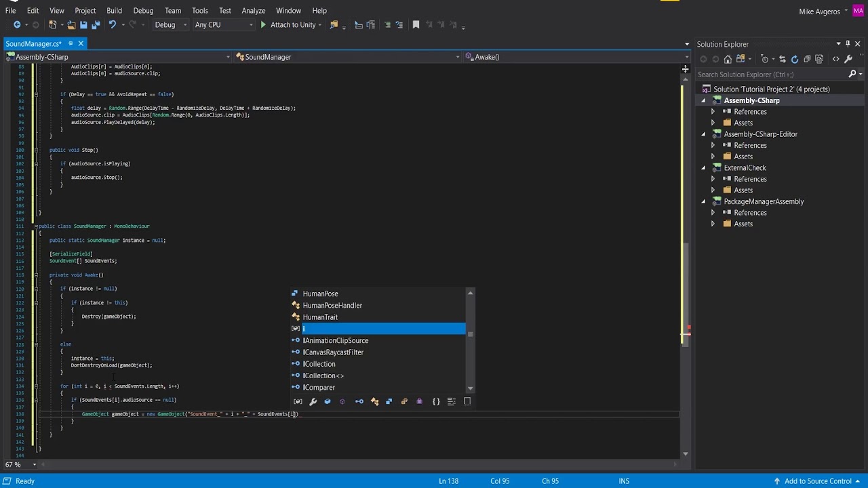This screenshot has height=488, width=868.
Task: Click Sync with Active Document icon
Action: pos(782,59)
